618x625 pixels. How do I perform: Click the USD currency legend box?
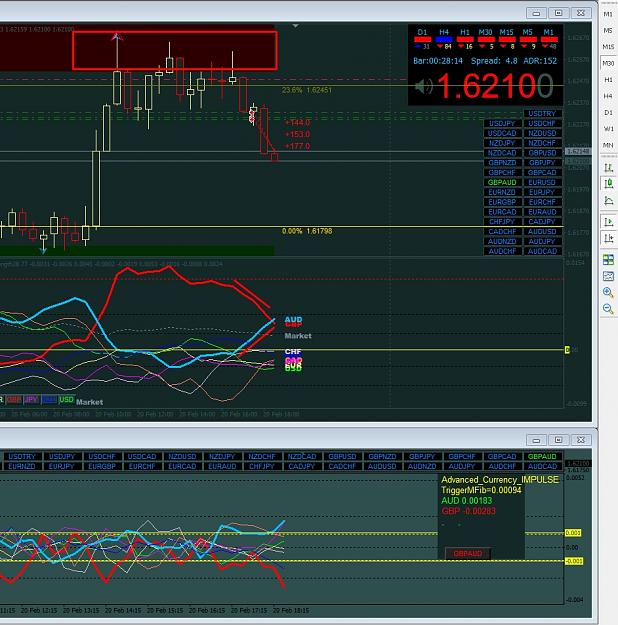click(x=66, y=400)
